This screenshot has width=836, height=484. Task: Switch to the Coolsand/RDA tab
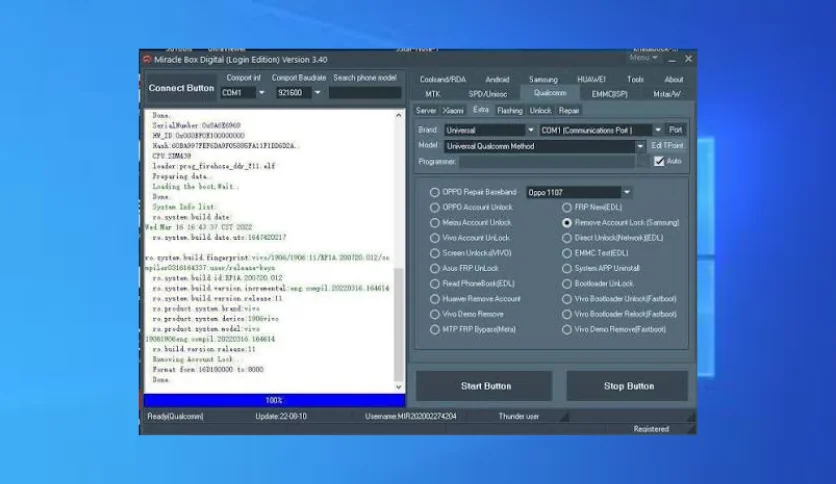tap(443, 79)
